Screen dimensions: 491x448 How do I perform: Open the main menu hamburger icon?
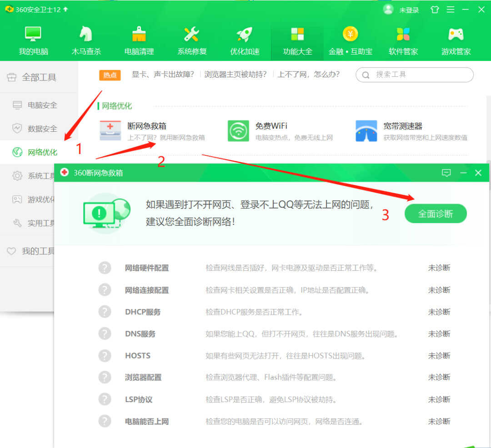pos(450,10)
